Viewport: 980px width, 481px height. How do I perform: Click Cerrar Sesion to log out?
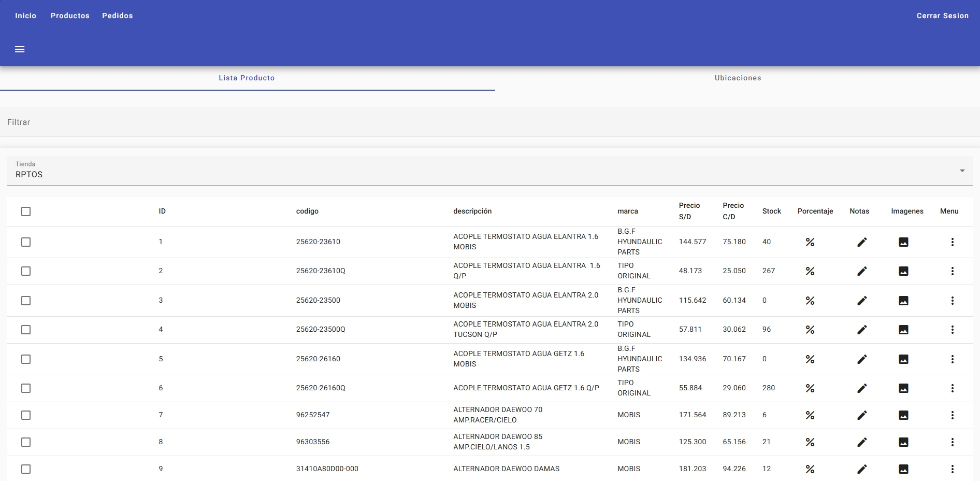942,16
